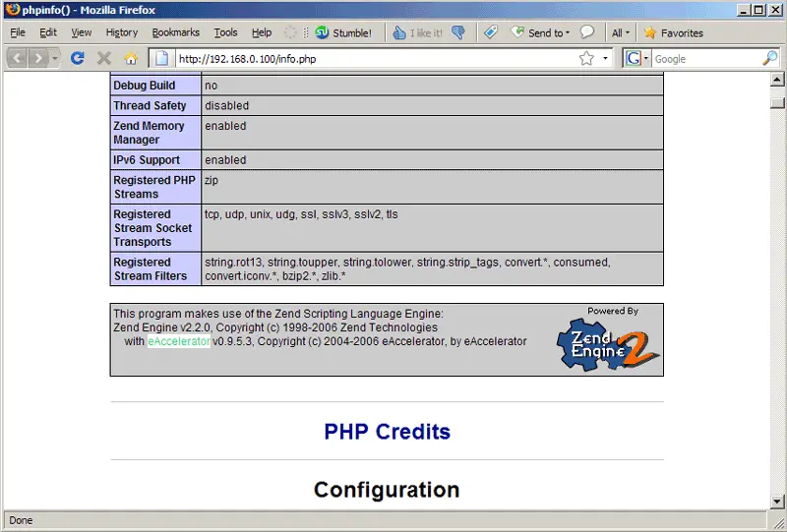Run search with the magnifier icon
The height and width of the screenshot is (532, 787).
tap(770, 58)
